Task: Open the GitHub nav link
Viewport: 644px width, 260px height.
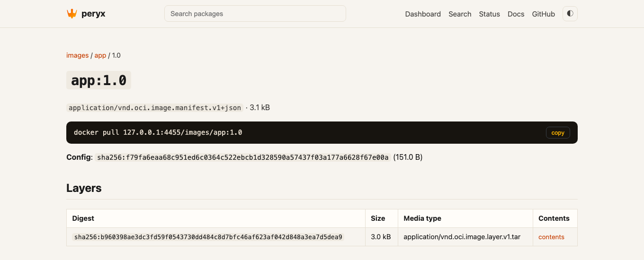Action: point(544,14)
